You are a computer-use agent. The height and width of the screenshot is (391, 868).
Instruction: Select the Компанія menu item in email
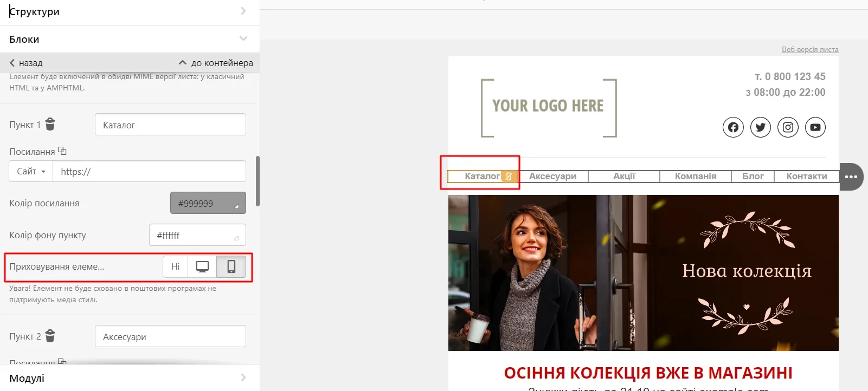pos(696,176)
